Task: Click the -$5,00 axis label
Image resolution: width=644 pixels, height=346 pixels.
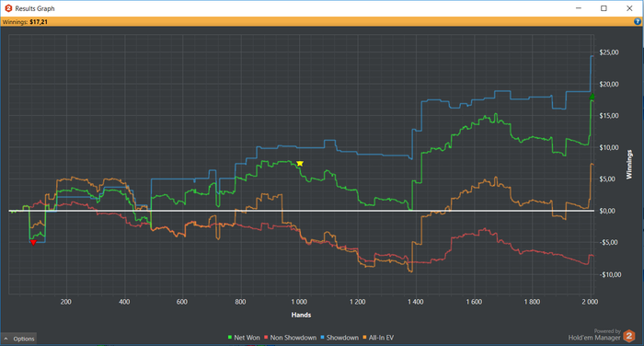Action: pyautogui.click(x=608, y=242)
